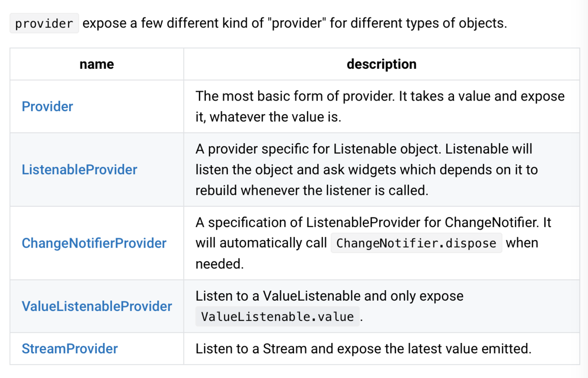This screenshot has height=378, width=588.
Task: Click the intro sentence about provider kinds
Action: [294, 23]
